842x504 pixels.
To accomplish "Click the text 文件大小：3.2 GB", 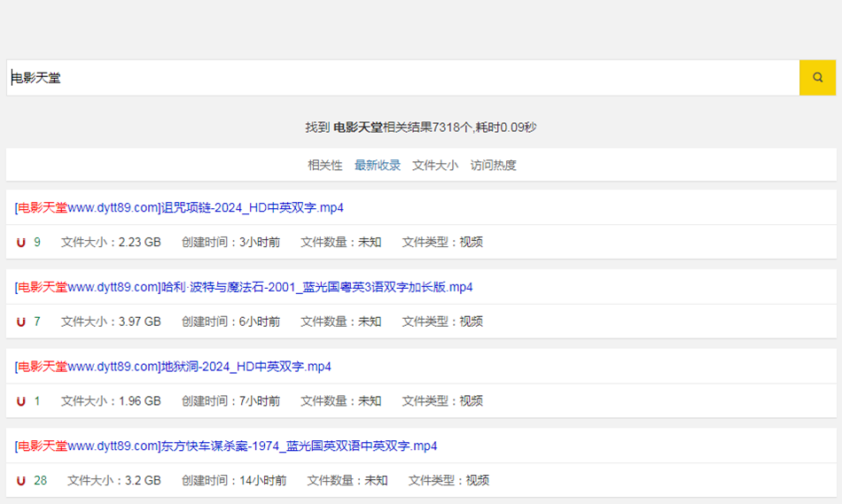I will [x=113, y=480].
